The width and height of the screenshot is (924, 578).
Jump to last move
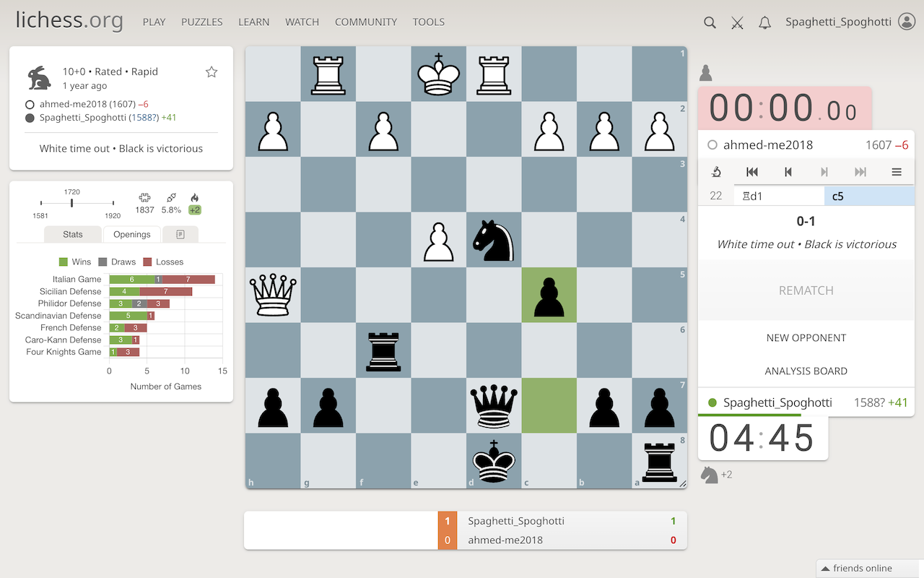pyautogui.click(x=860, y=172)
